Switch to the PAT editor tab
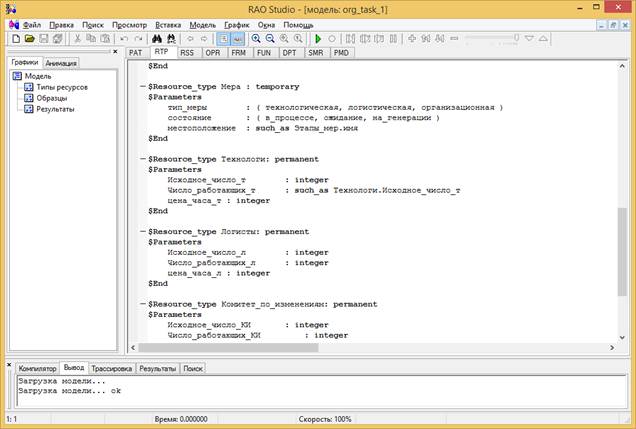636x429 pixels. 135,53
